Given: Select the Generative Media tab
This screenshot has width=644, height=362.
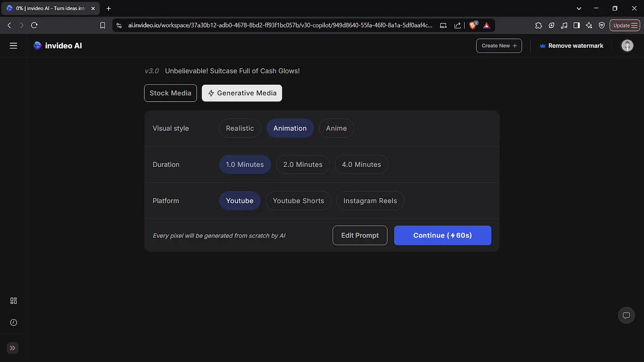Looking at the screenshot, I should (x=242, y=93).
